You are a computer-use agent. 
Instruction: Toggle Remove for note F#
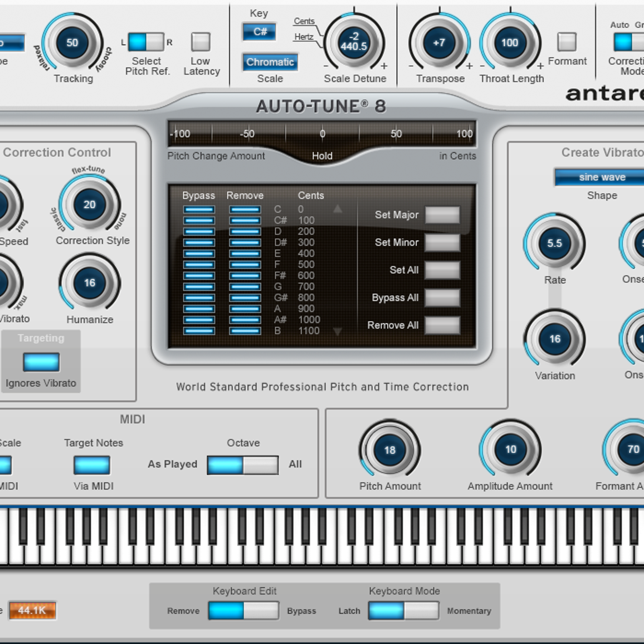tap(245, 276)
